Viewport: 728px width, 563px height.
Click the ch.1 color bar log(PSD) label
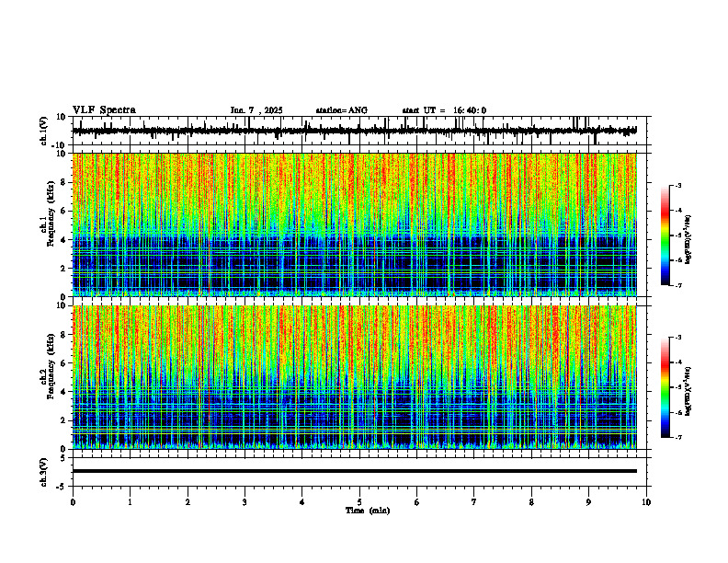pyautogui.click(x=689, y=240)
